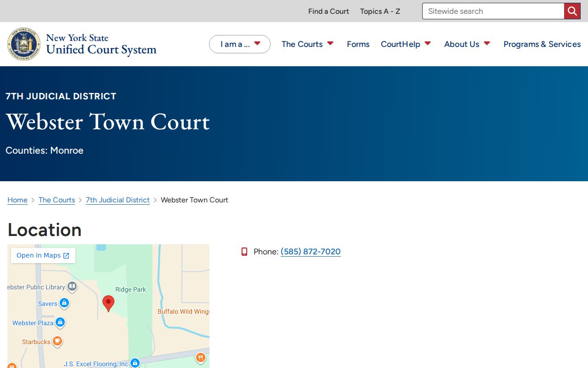
Task: Click the Open in Maps button
Action: pyautogui.click(x=43, y=255)
